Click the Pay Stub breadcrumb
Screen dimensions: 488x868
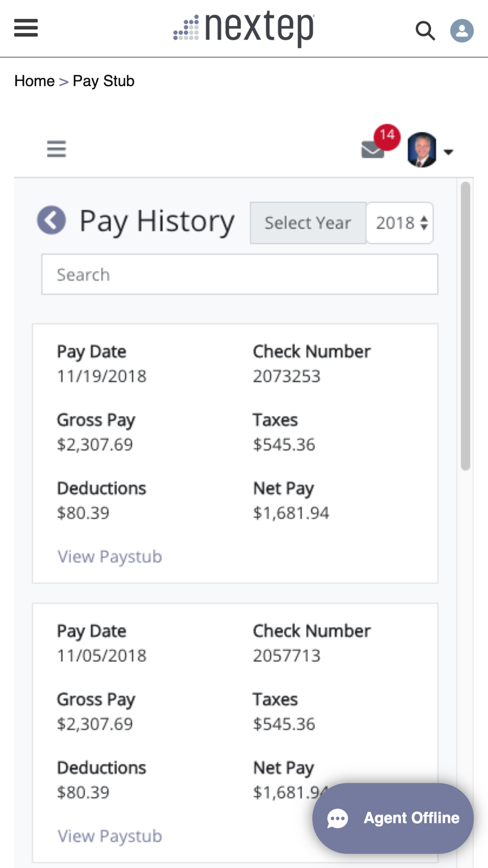103,81
